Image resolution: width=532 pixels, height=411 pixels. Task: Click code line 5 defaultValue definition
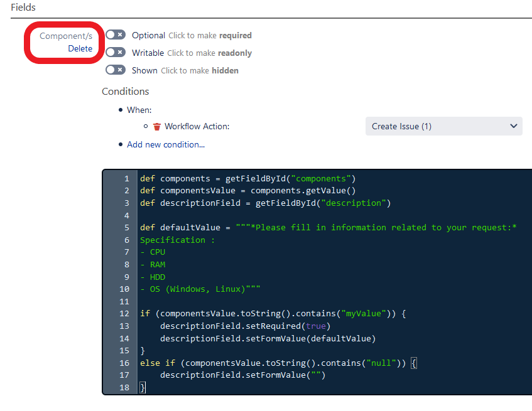pos(328,227)
